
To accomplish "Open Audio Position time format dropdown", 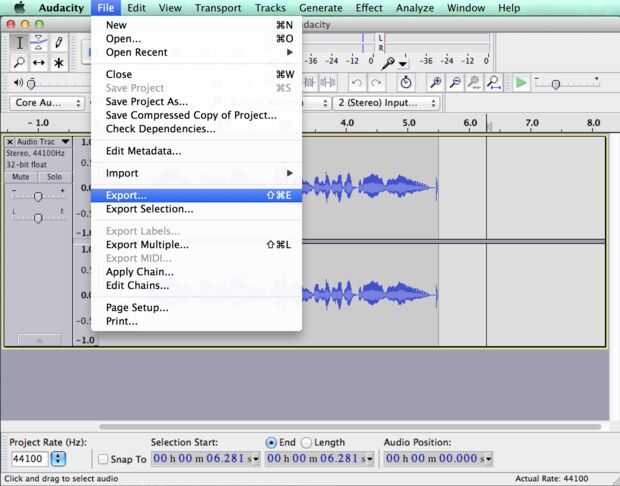I will click(488, 459).
